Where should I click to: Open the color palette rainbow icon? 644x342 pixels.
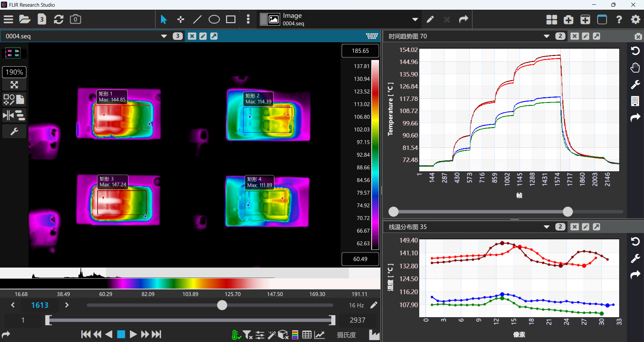pyautogui.click(x=295, y=335)
